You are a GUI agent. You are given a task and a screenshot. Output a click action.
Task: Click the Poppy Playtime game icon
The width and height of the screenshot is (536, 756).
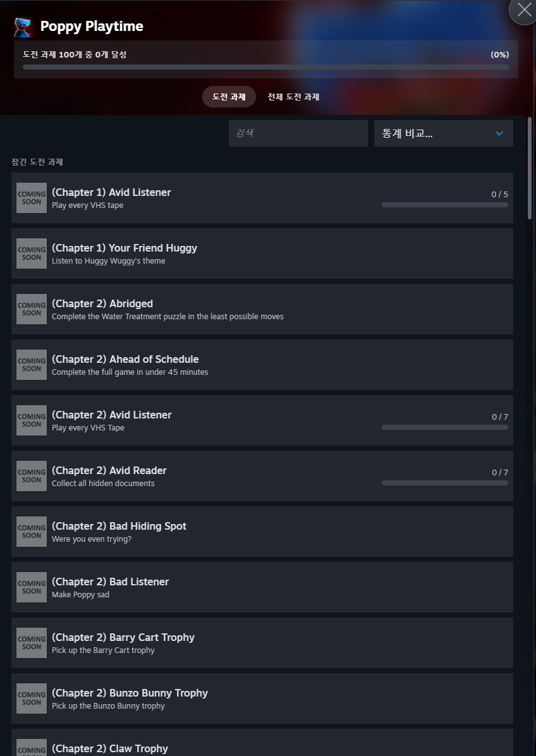pyautogui.click(x=23, y=27)
